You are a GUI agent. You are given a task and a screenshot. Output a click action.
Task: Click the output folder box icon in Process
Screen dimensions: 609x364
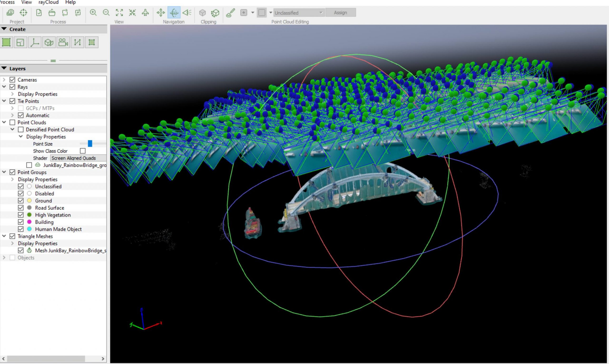(x=52, y=13)
